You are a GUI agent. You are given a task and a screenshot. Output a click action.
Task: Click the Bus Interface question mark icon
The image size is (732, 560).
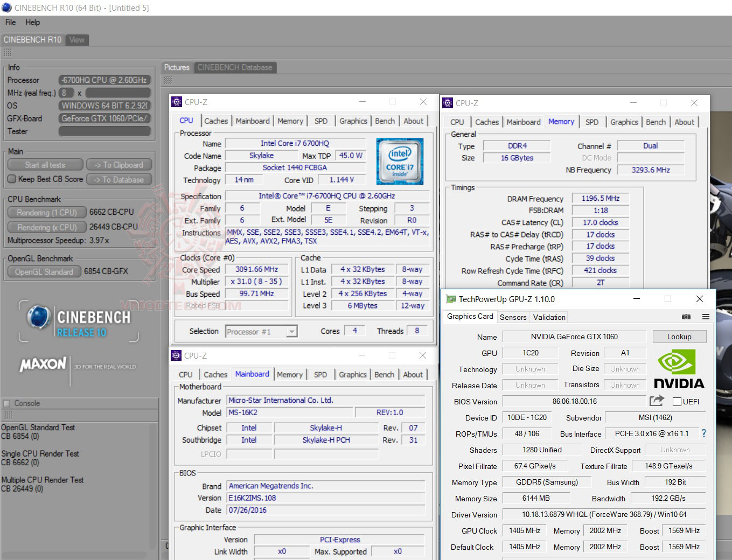[x=703, y=433]
